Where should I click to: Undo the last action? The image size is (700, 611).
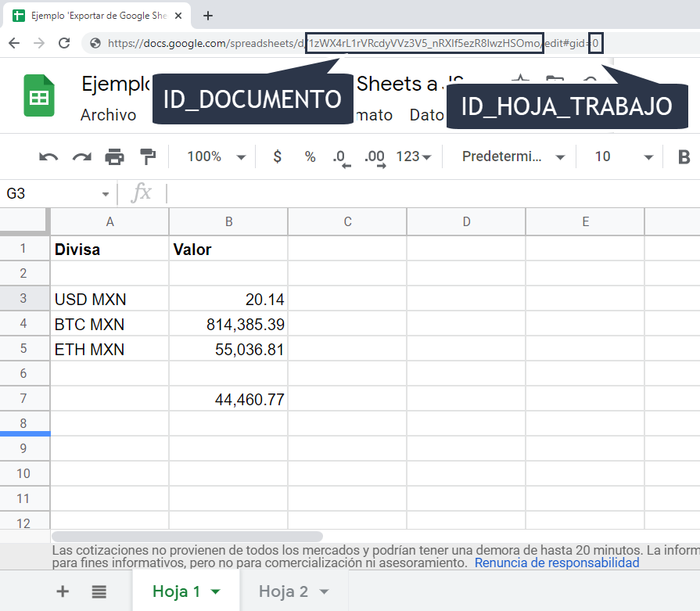coord(48,156)
